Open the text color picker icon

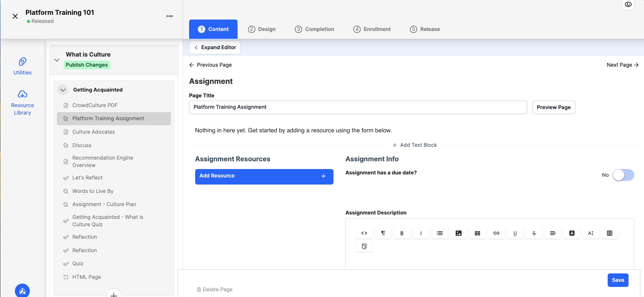click(572, 233)
